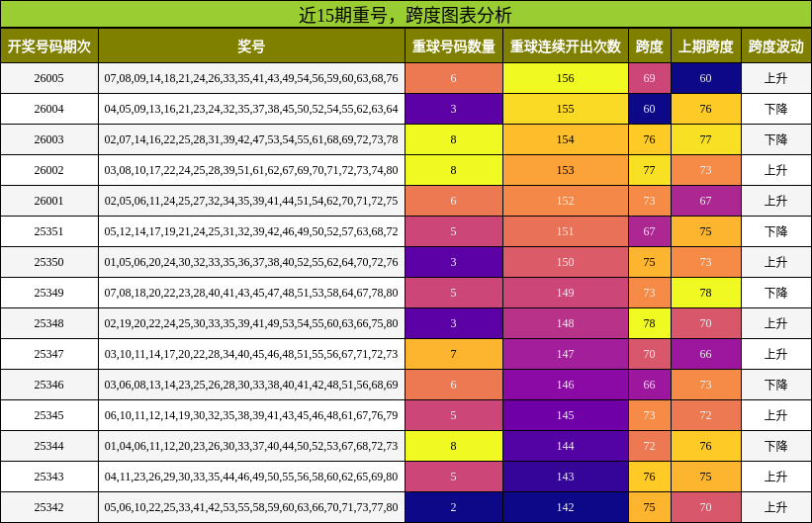Select period number 25344
This screenshot has width=812, height=523.
click(49, 445)
